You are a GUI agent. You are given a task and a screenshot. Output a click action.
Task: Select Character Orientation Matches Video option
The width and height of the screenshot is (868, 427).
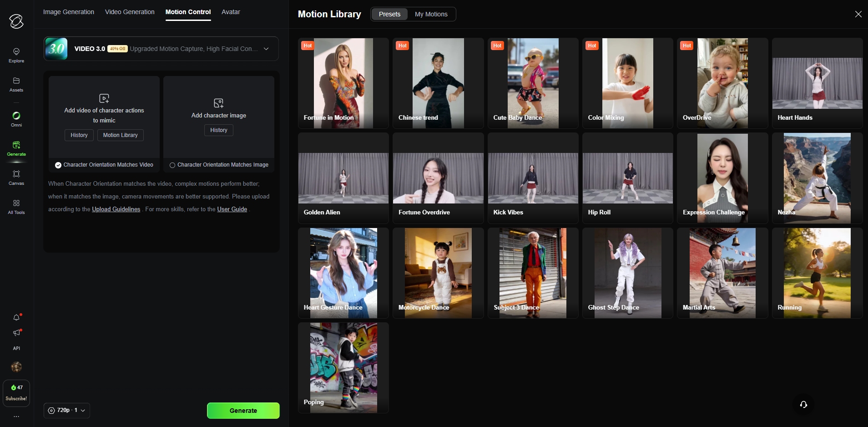[58, 165]
